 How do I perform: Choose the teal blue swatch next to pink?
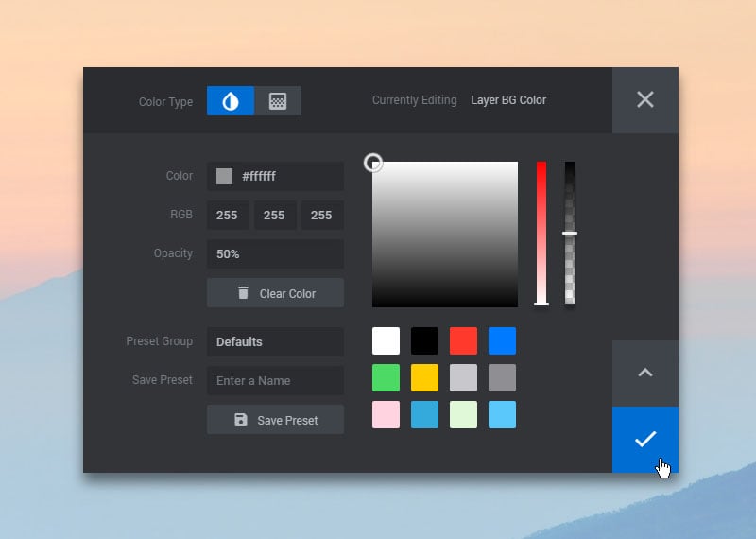click(424, 414)
